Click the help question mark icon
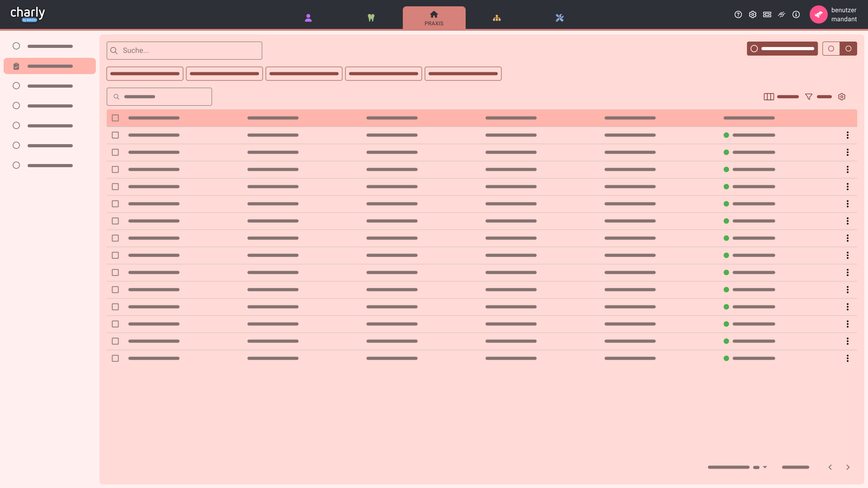 [738, 14]
